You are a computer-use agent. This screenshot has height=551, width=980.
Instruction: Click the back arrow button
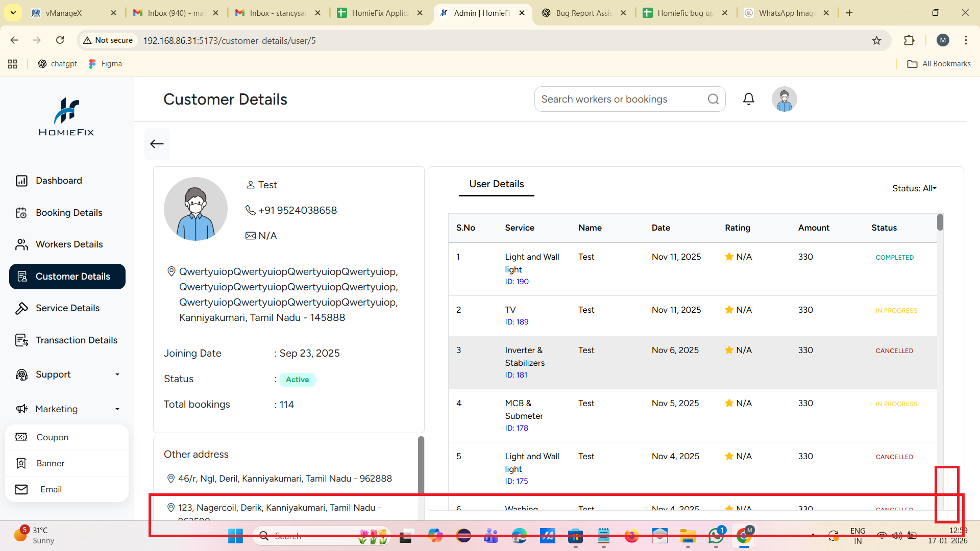[157, 144]
